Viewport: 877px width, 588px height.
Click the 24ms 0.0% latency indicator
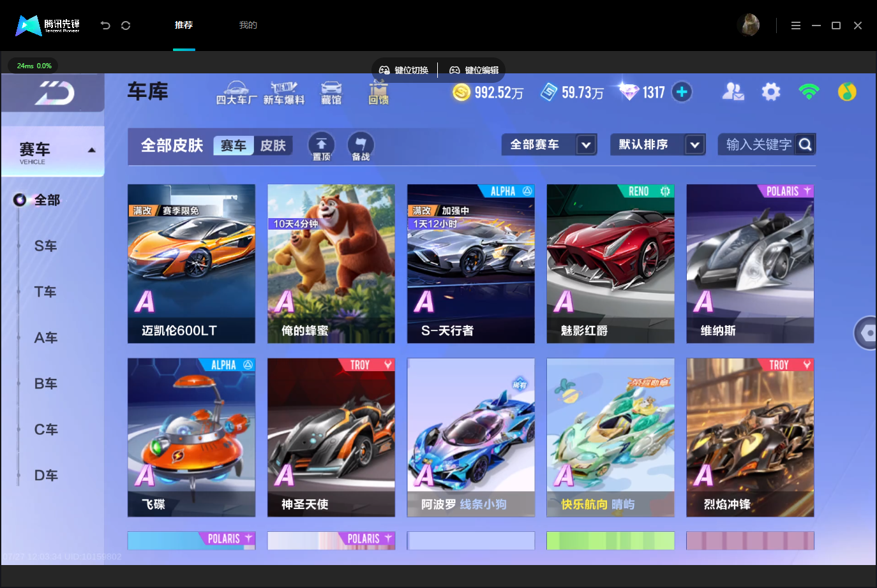(x=34, y=66)
